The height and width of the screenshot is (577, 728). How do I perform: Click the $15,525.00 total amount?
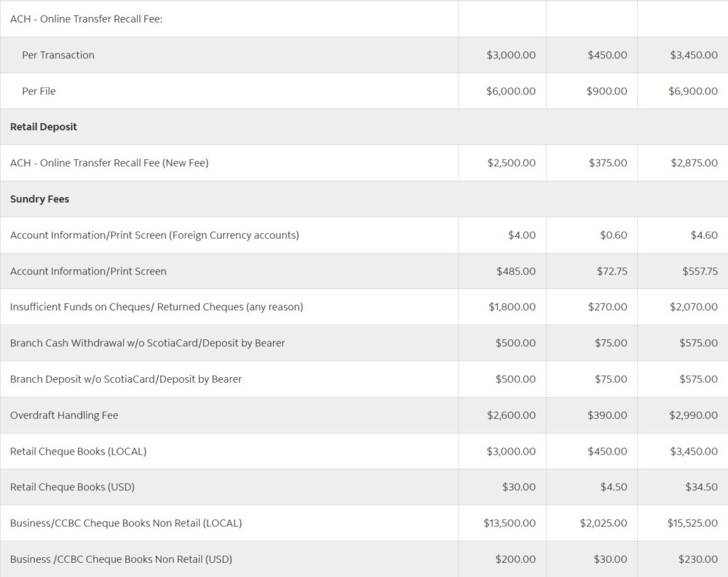(x=692, y=523)
